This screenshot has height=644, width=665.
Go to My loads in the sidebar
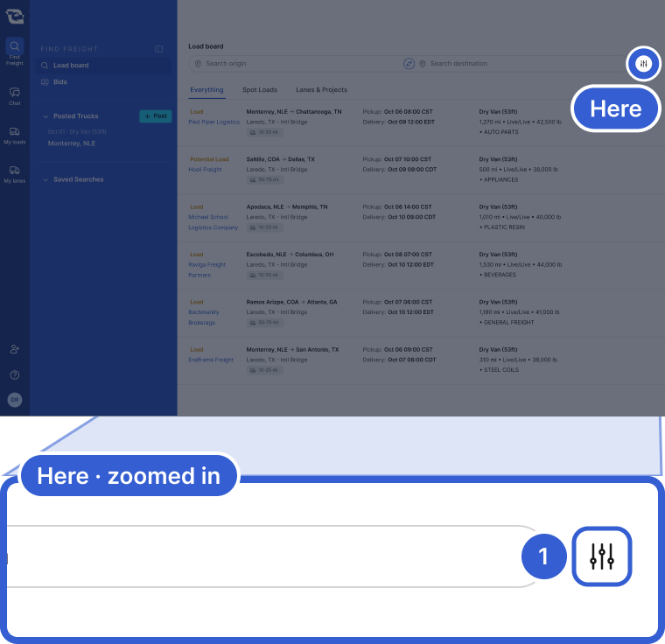(x=14, y=136)
